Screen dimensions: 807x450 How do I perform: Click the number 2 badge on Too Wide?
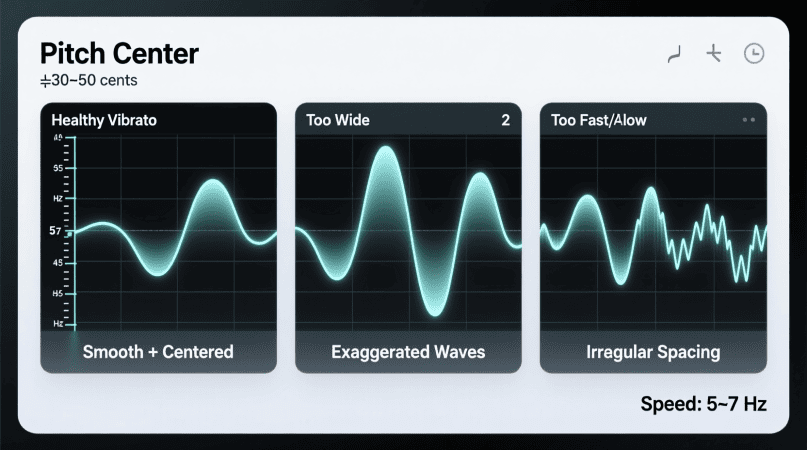click(x=505, y=120)
